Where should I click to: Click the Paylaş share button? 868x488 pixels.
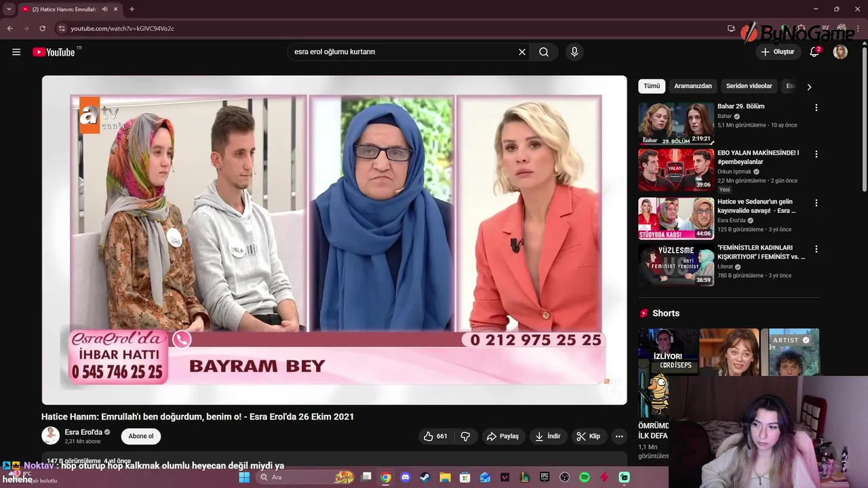(502, 436)
